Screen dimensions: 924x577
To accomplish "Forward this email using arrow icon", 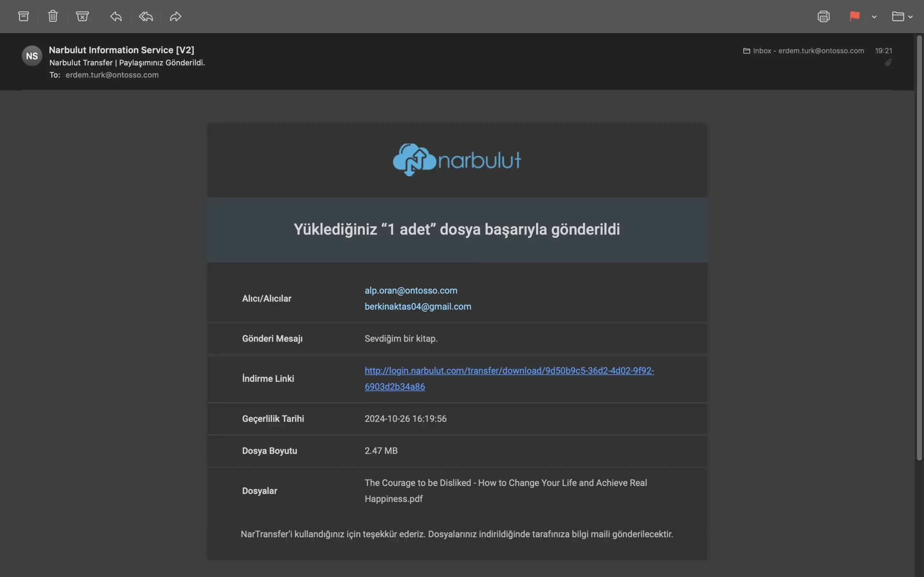I will click(176, 17).
